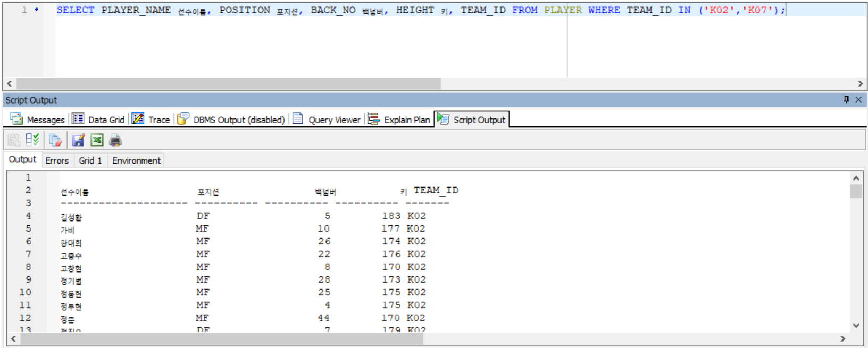Click the SQL editor's left scroll arrow

click(x=10, y=84)
